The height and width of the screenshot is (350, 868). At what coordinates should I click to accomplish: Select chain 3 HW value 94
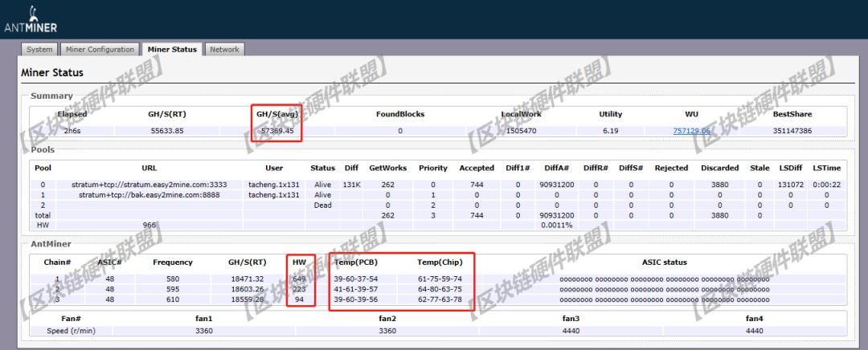300,299
